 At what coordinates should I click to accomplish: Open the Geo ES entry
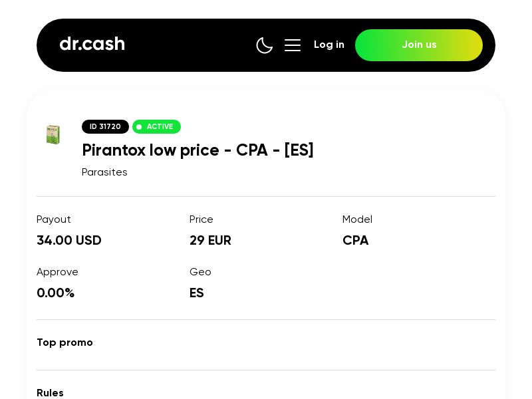coord(197,293)
